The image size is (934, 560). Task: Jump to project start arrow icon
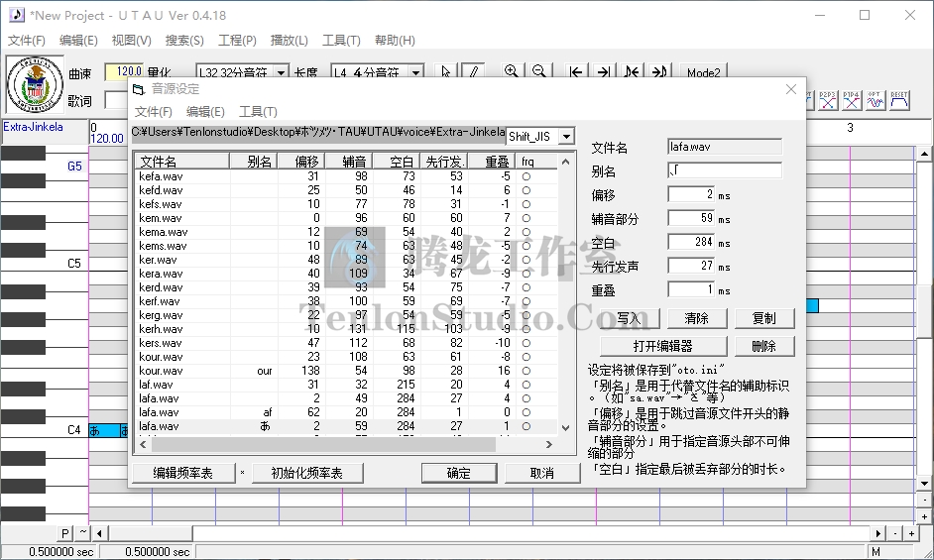click(576, 71)
